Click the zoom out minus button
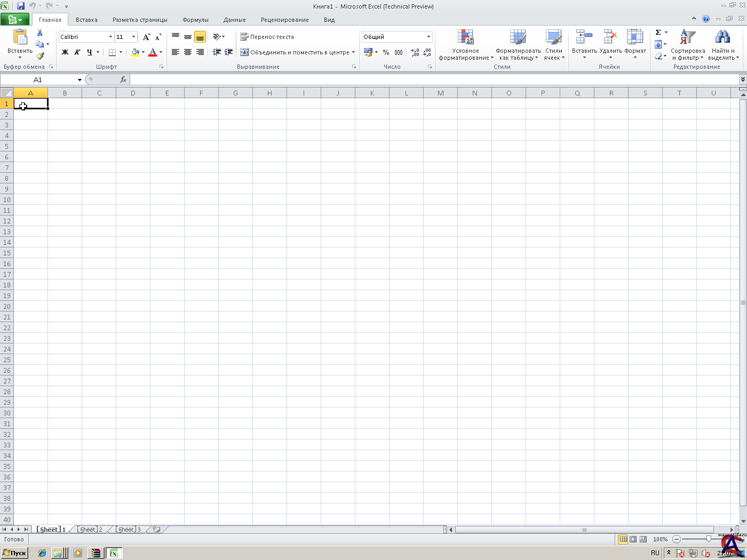This screenshot has width=747, height=560. [x=677, y=539]
